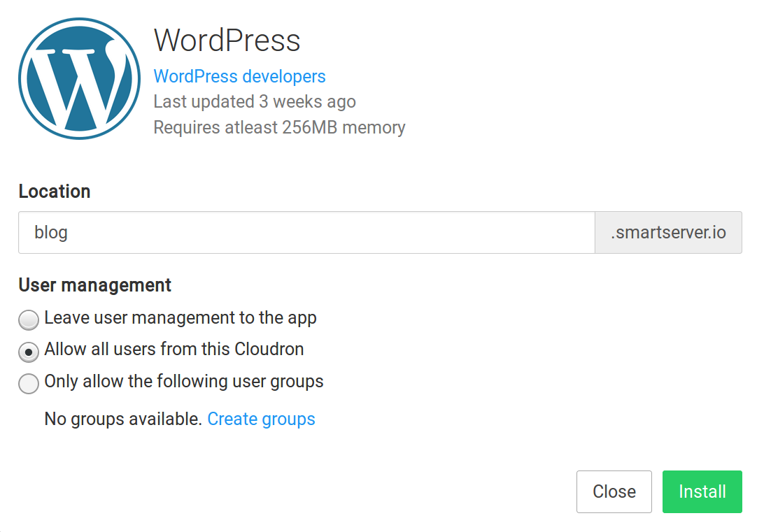Click the WordPress logo icon
Viewport: 757px width, 532px height.
click(x=79, y=78)
